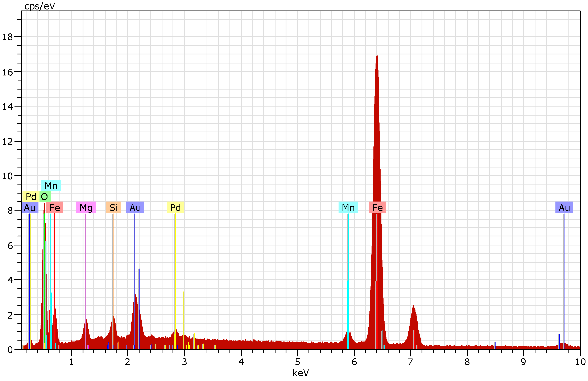The width and height of the screenshot is (588, 381).
Task: Select the yellow Pd label at far left
Action: click(x=31, y=197)
